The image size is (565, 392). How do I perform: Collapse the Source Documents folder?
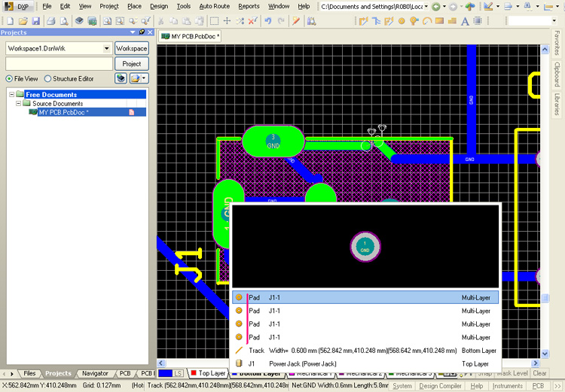(18, 103)
